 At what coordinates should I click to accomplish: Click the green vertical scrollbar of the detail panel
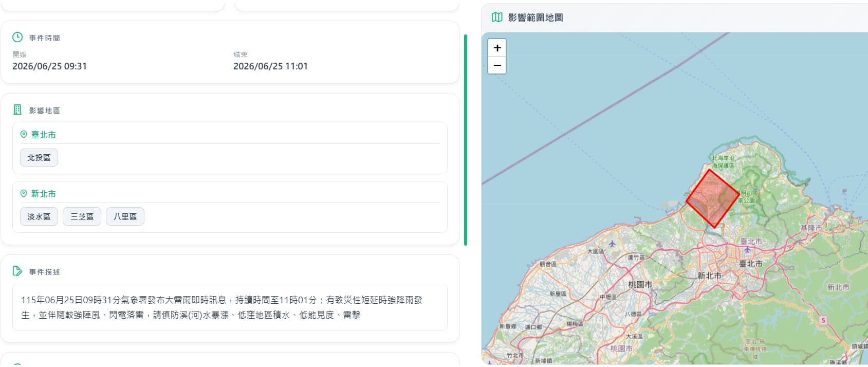point(466,140)
